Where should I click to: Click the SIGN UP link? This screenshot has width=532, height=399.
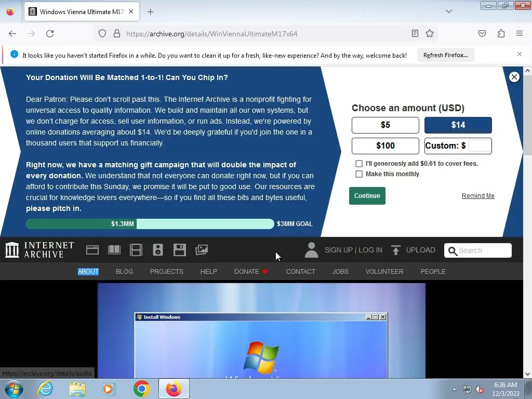coord(339,250)
